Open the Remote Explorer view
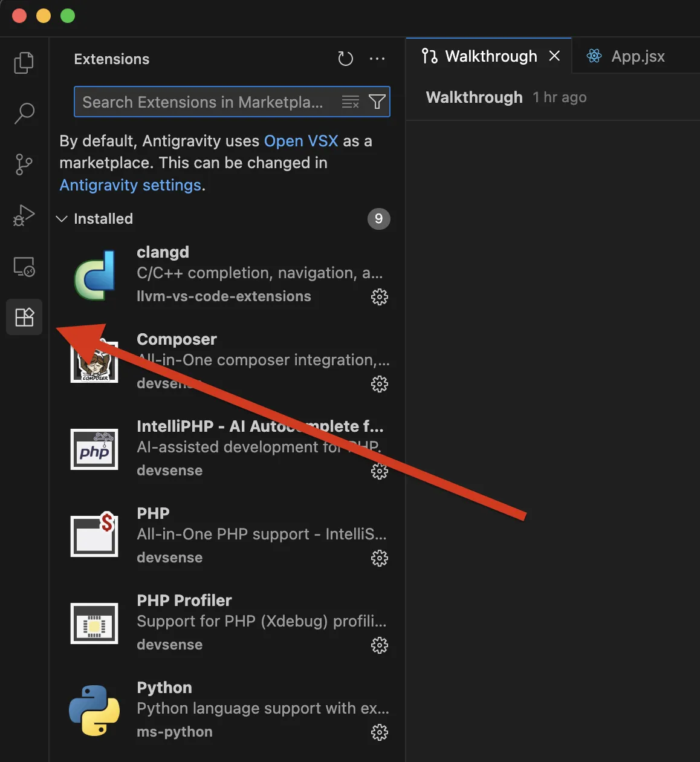This screenshot has width=700, height=762. (x=24, y=267)
